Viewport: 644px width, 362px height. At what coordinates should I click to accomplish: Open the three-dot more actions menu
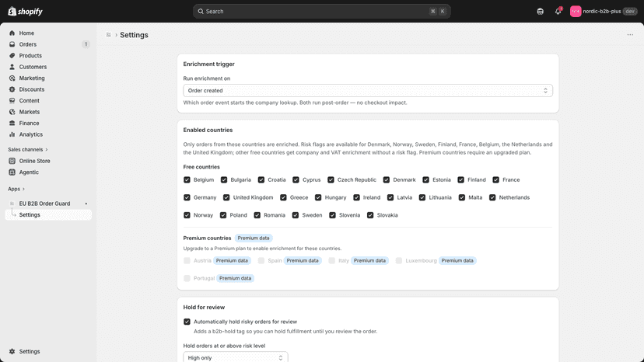630,35
